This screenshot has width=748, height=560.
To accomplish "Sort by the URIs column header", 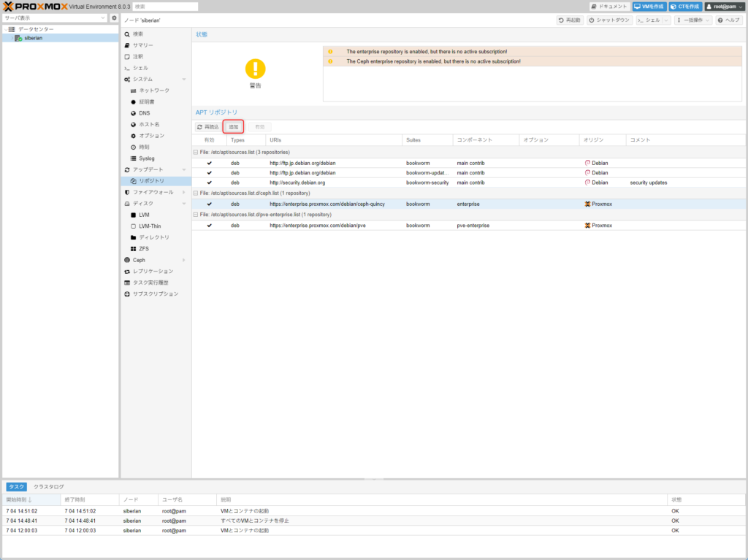I will pos(333,140).
